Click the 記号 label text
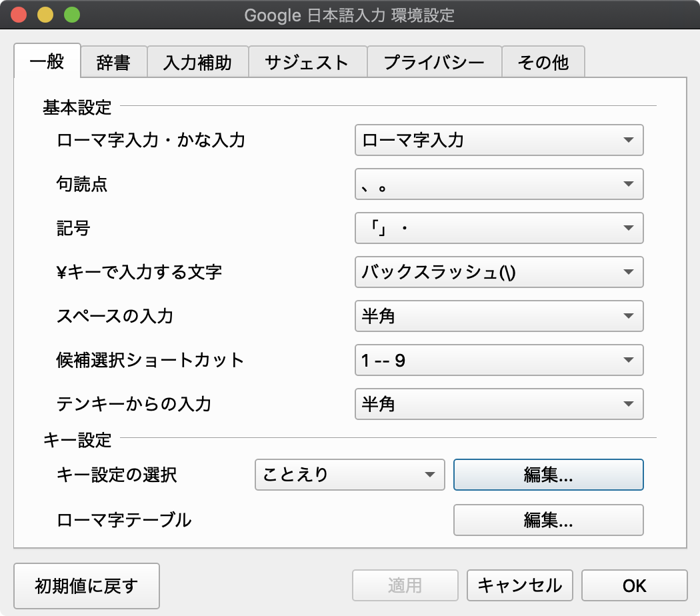The height and width of the screenshot is (616, 700). click(x=73, y=228)
